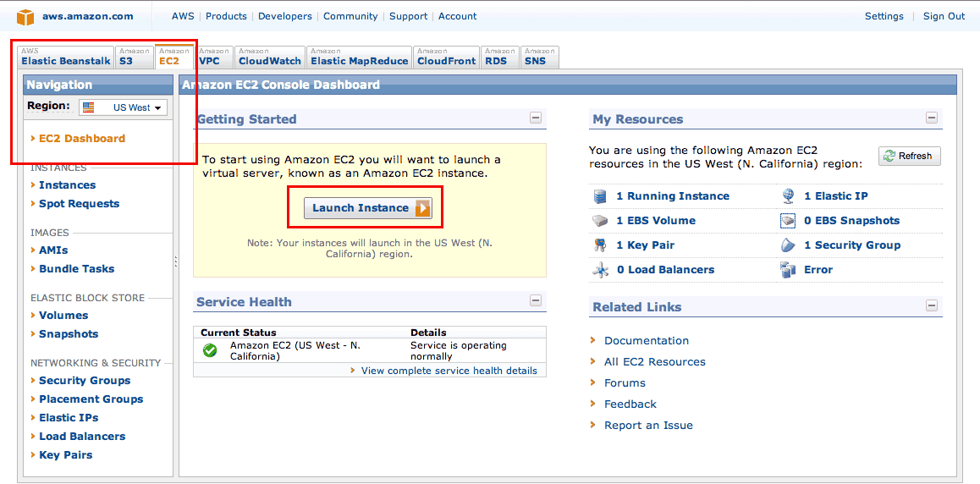Click the EBS Snapshots icon
Image resolution: width=980 pixels, height=484 pixels.
[788, 221]
